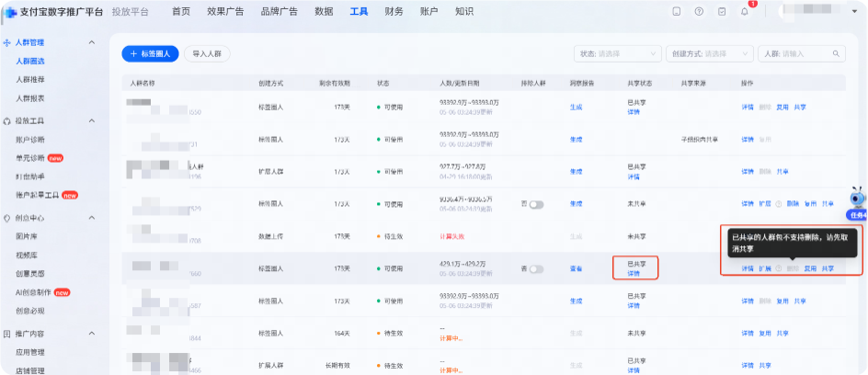Screen dimensions: 868x375
Task: Open the notification bell icon
Action: (x=745, y=12)
